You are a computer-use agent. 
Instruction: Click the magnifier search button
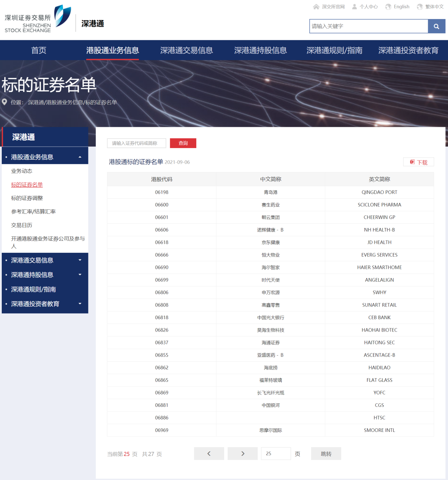click(436, 26)
